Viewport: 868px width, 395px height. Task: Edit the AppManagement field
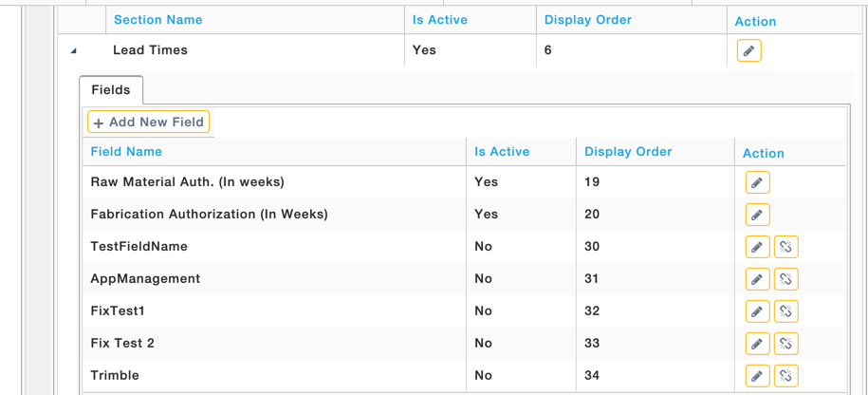tap(757, 279)
